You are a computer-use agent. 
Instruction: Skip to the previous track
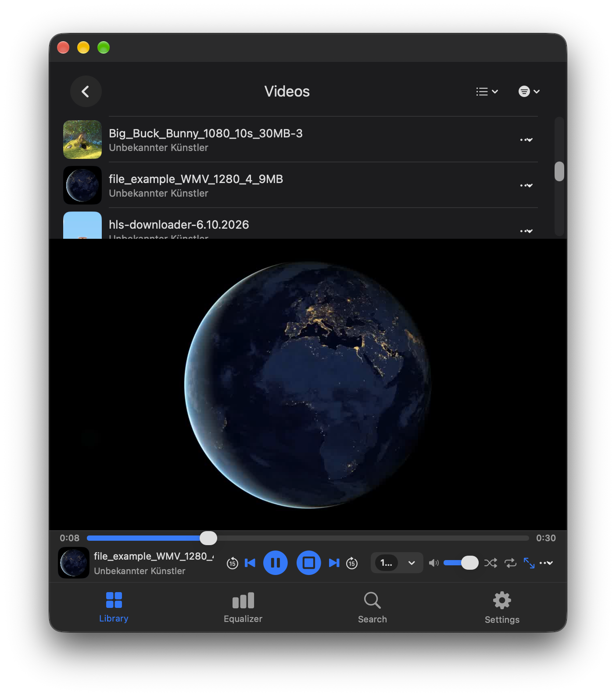tap(250, 563)
